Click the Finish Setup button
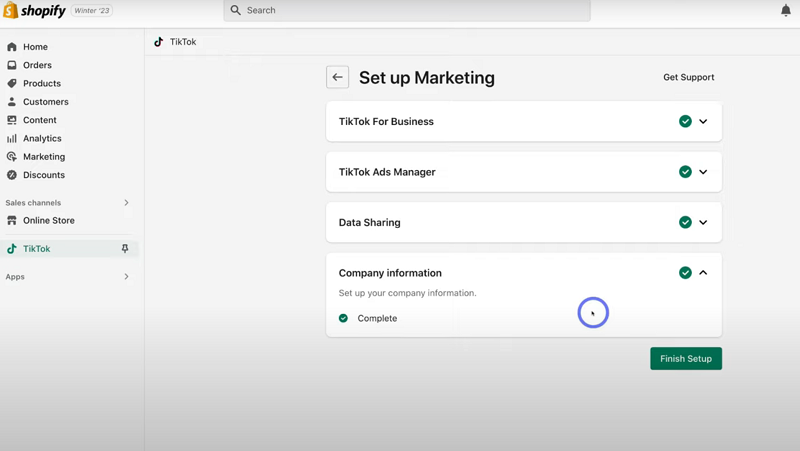This screenshot has height=451, width=800. pos(686,359)
